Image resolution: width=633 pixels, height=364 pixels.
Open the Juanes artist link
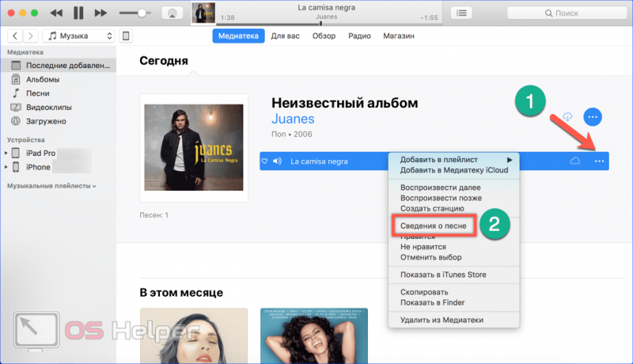(293, 119)
